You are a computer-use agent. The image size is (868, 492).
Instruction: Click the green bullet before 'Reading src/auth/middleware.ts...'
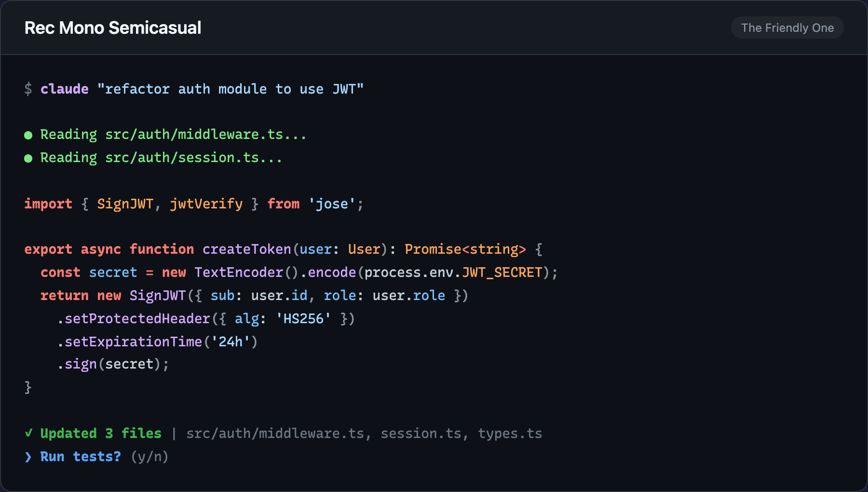click(x=28, y=135)
